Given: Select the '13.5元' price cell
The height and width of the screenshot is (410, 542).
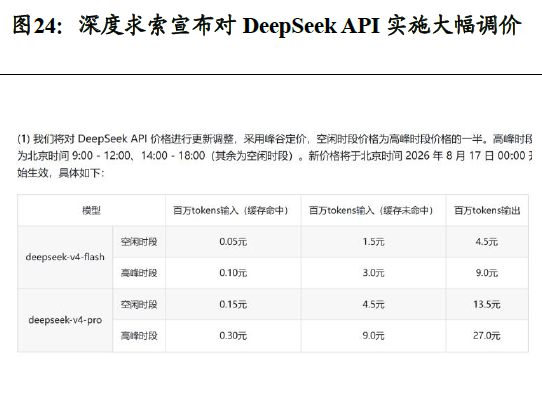Looking at the screenshot, I should (x=487, y=304).
